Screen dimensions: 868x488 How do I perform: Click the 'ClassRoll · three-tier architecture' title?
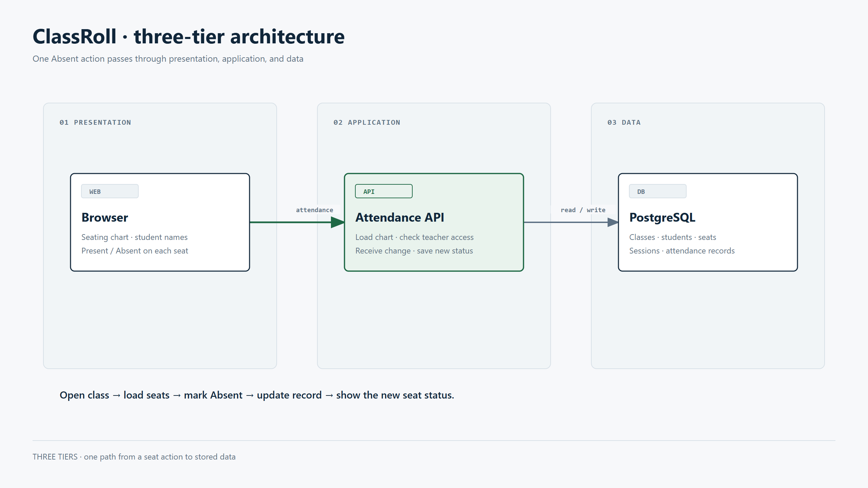tap(189, 36)
